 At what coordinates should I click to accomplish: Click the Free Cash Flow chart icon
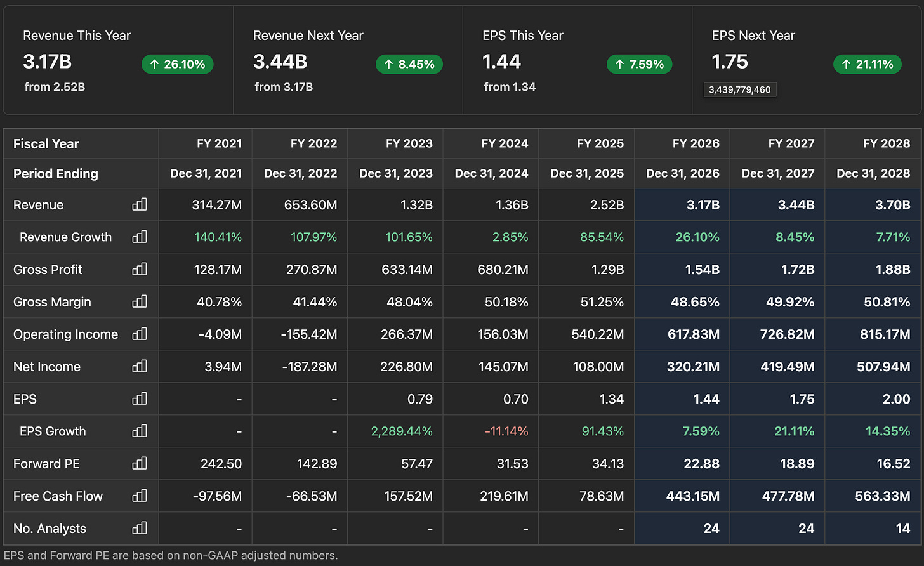click(x=140, y=496)
